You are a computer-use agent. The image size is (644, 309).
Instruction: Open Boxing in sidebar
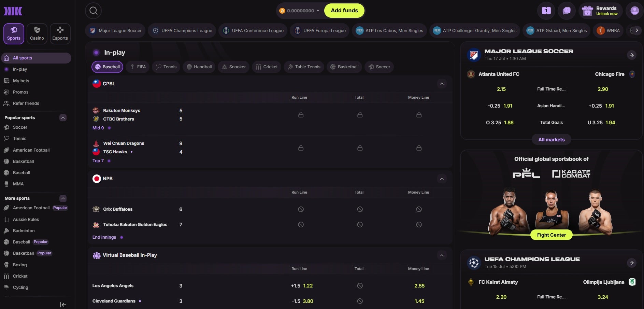click(x=19, y=265)
